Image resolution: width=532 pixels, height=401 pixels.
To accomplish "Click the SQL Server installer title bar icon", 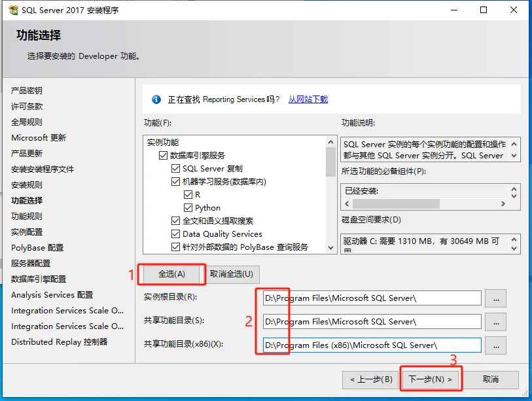I will click(13, 10).
